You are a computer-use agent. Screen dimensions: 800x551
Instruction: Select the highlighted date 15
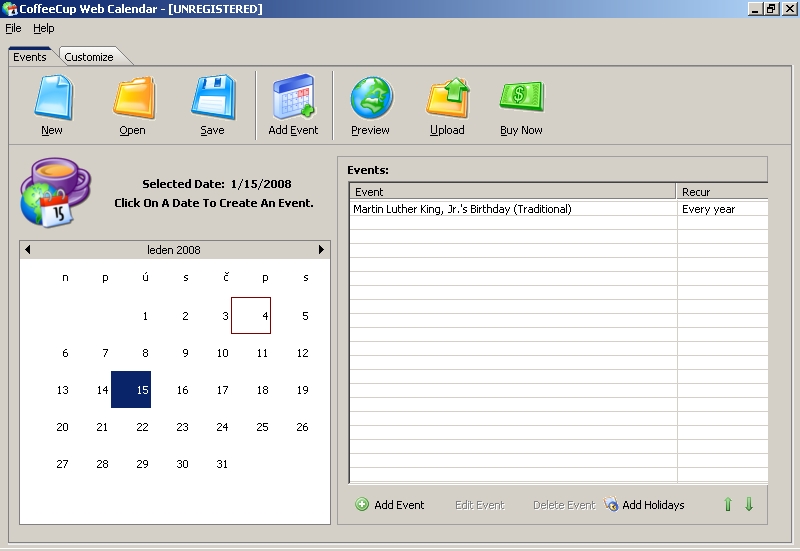[x=131, y=389]
